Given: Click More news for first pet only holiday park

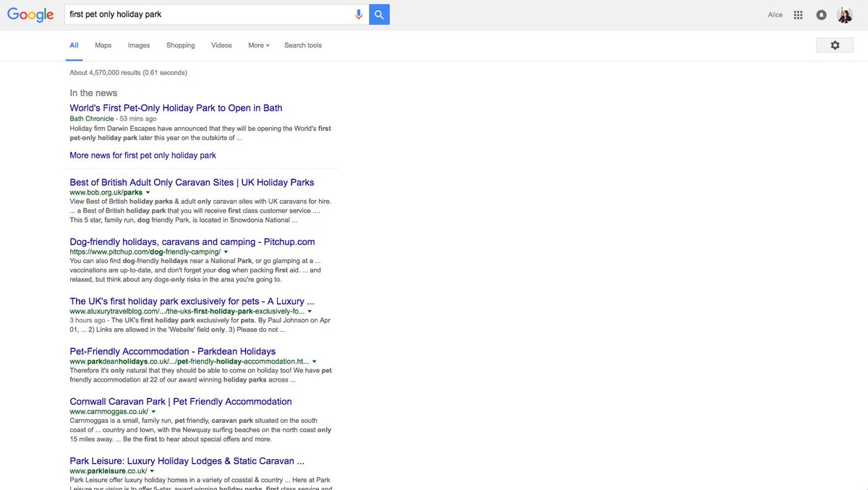Looking at the screenshot, I should coord(142,155).
